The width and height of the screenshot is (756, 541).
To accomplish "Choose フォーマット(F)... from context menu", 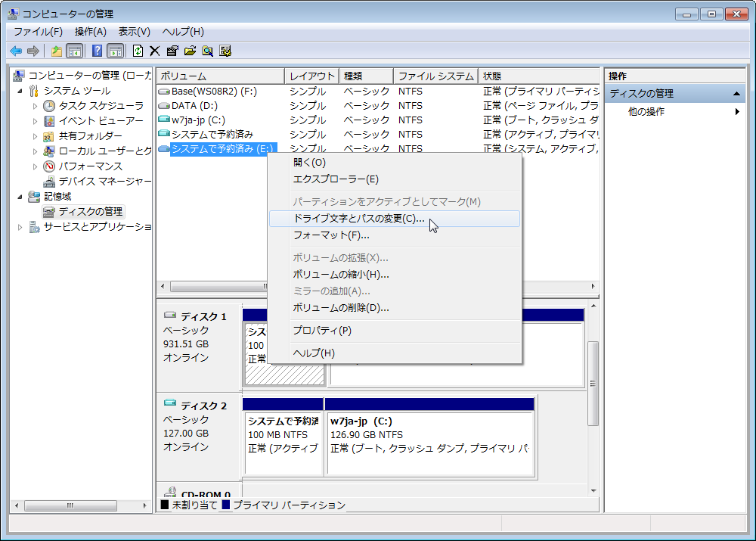I will [395, 235].
